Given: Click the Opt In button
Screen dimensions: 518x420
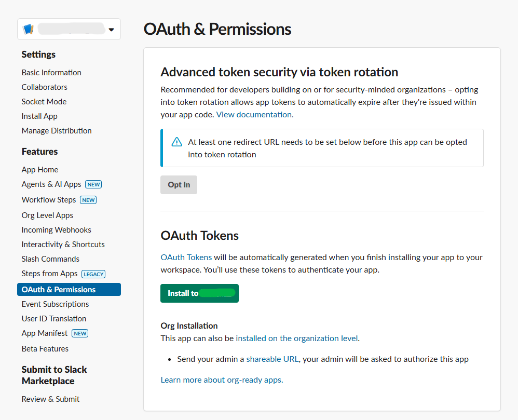Looking at the screenshot, I should tap(179, 185).
